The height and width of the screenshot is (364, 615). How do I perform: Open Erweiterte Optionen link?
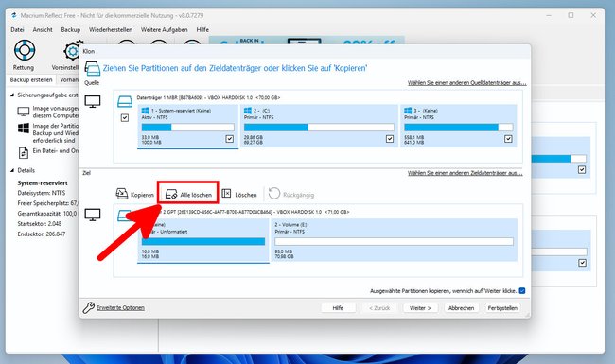pyautogui.click(x=120, y=308)
